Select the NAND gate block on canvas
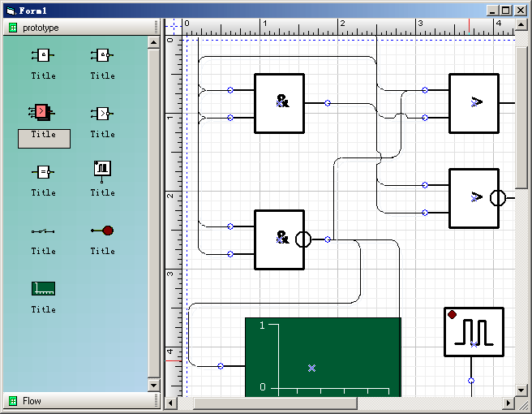Screen dimensions: 532x414 coord(279,239)
